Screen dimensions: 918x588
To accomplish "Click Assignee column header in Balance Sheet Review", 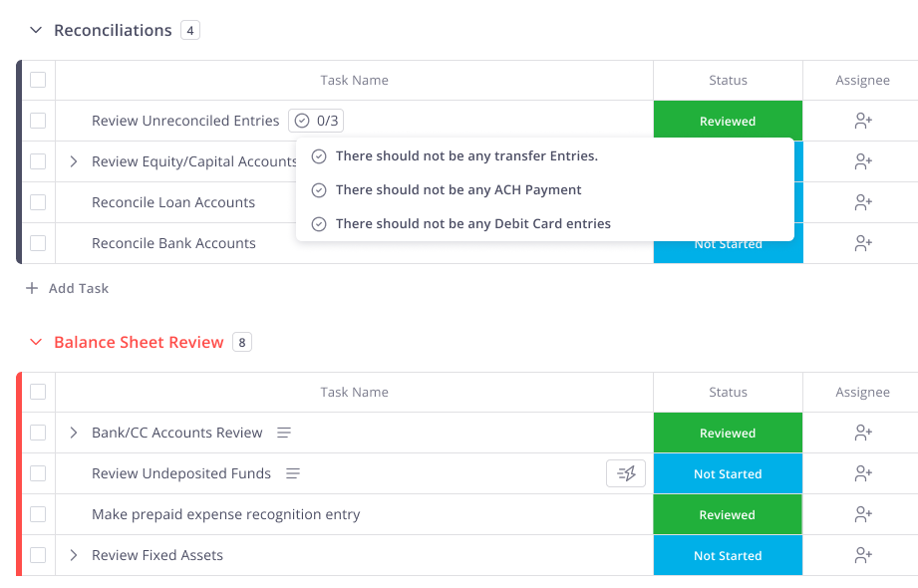I will (x=862, y=393).
